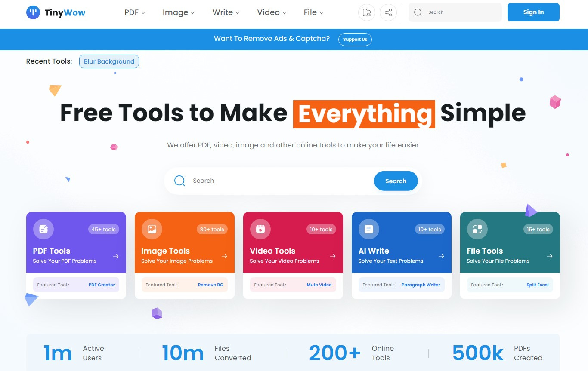Viewport: 588px width, 371px height.
Task: Click the arrow on File Tools card
Action: 550,256
